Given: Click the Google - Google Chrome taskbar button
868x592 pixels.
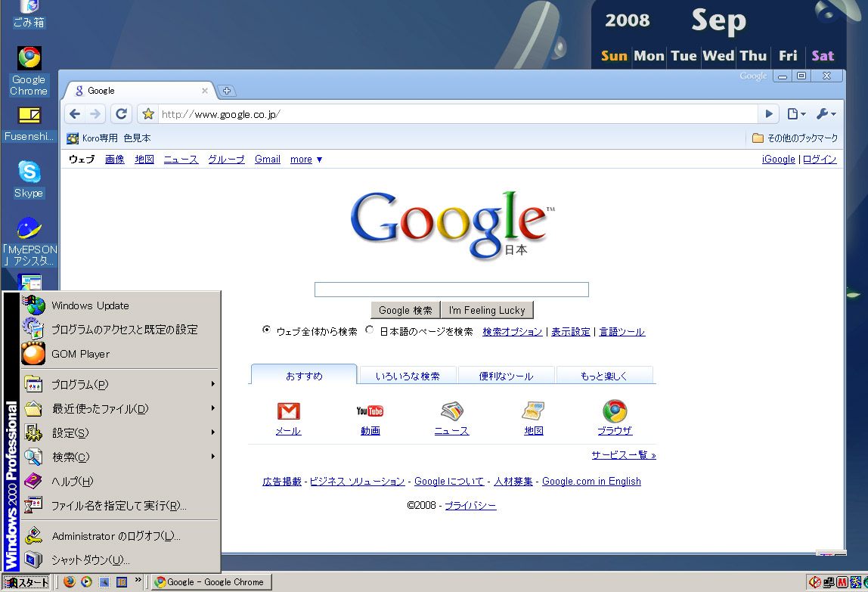Looking at the screenshot, I should point(212,582).
